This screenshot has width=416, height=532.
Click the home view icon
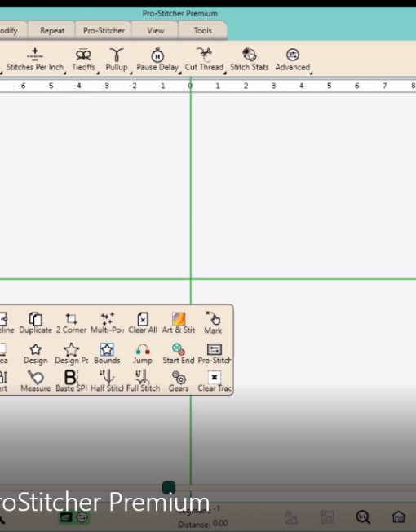(398, 517)
